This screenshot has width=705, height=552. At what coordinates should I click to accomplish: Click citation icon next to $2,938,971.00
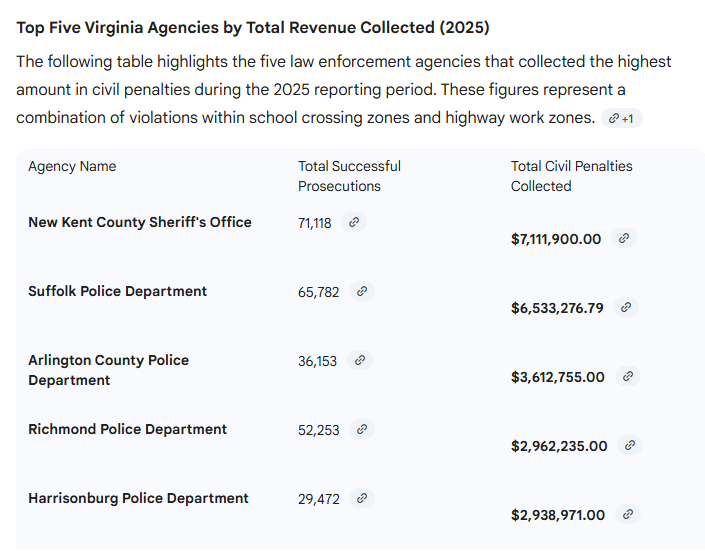(628, 515)
